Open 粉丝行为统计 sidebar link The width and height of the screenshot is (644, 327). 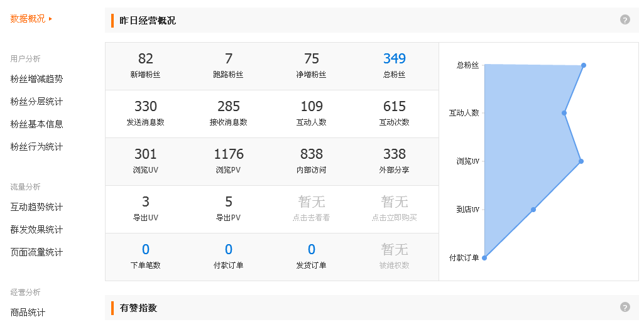tap(36, 147)
